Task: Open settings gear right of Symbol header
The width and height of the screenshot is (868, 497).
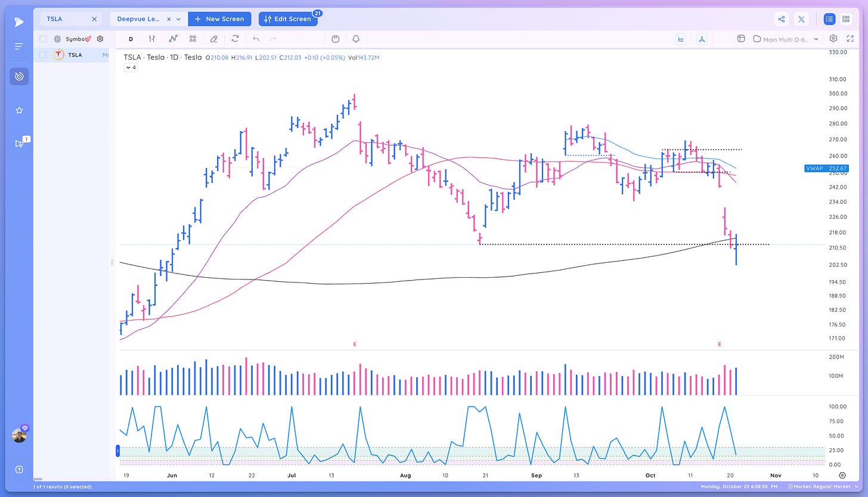Action: coord(100,39)
